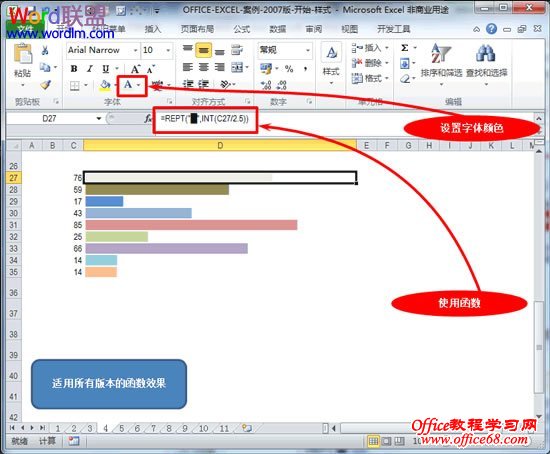The height and width of the screenshot is (454, 550).
Task: Toggle Wrap Text button
Action: click(x=237, y=50)
